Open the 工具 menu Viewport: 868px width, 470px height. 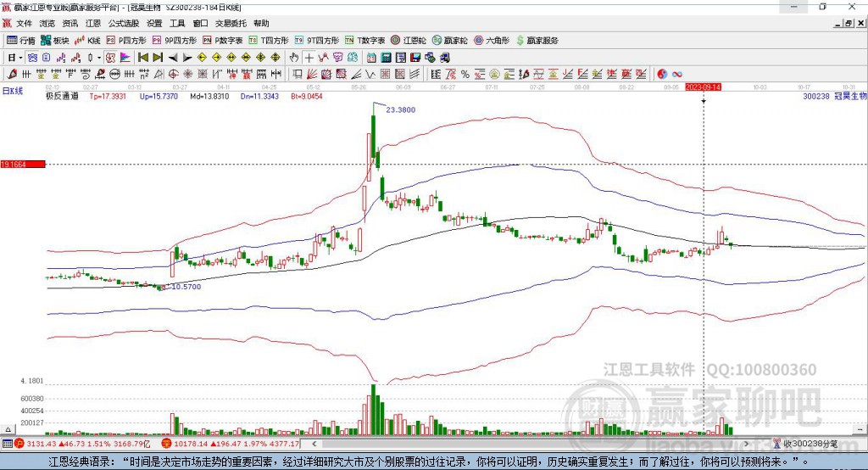(x=177, y=23)
